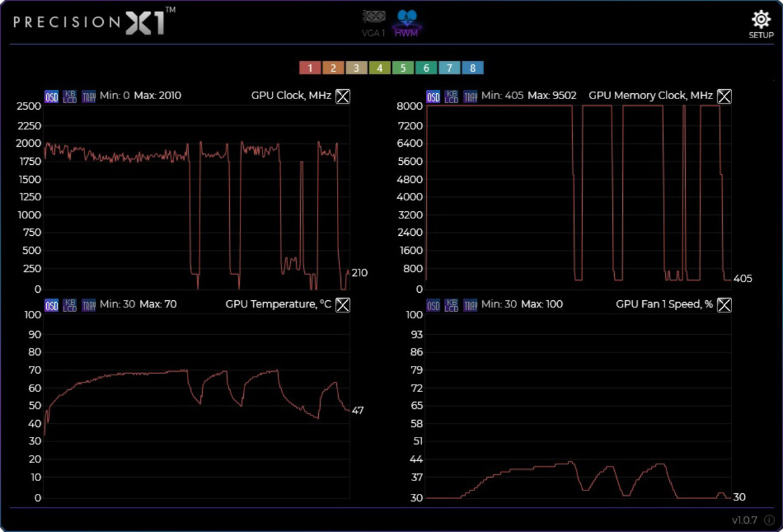The image size is (783, 532).
Task: Click the version info icon
Action: coord(769,520)
